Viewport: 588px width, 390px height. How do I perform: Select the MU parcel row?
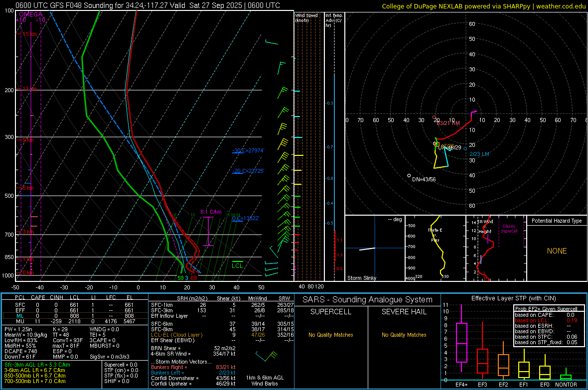click(75, 321)
